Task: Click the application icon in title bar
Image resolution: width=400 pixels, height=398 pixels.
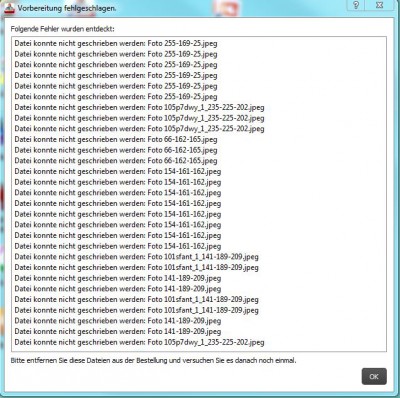Action: coord(10,8)
